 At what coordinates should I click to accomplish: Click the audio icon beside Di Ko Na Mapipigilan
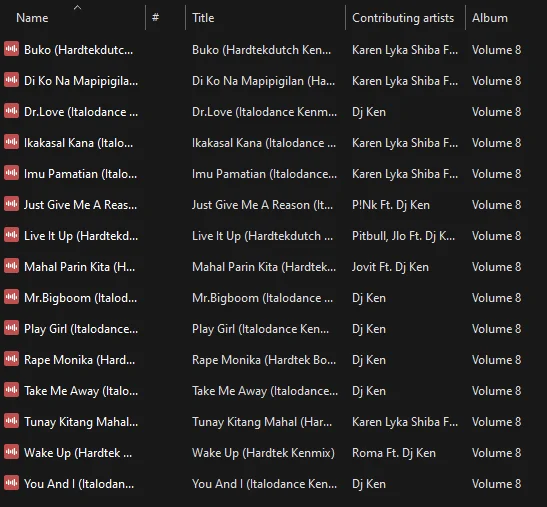pos(12,80)
